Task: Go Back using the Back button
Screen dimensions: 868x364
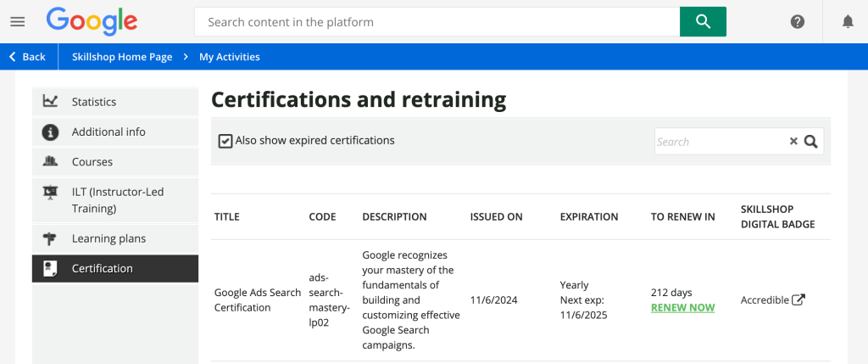Action: tap(28, 57)
